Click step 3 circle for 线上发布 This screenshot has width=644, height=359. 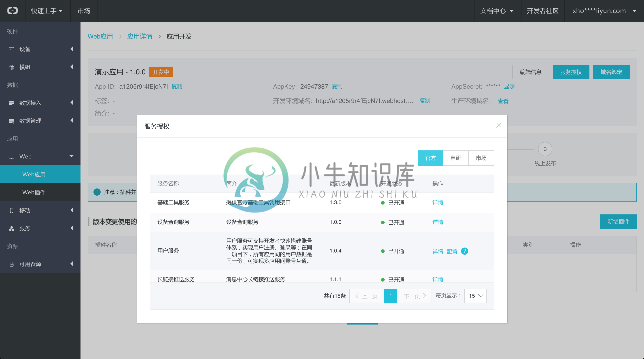[545, 149]
